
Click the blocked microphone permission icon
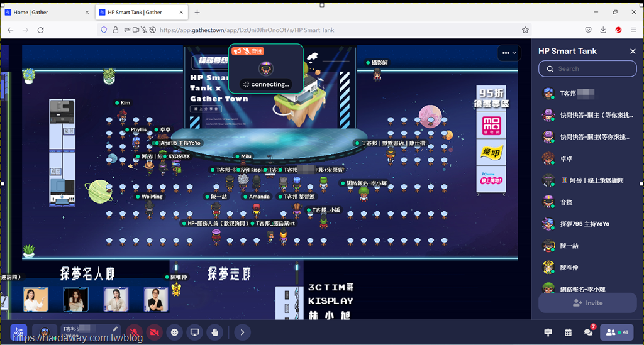click(x=144, y=30)
